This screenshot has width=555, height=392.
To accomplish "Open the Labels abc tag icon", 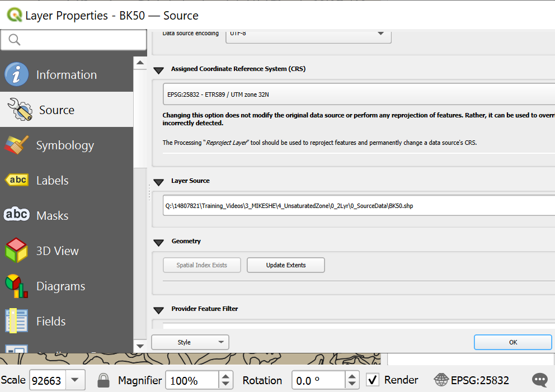I will pos(17,180).
